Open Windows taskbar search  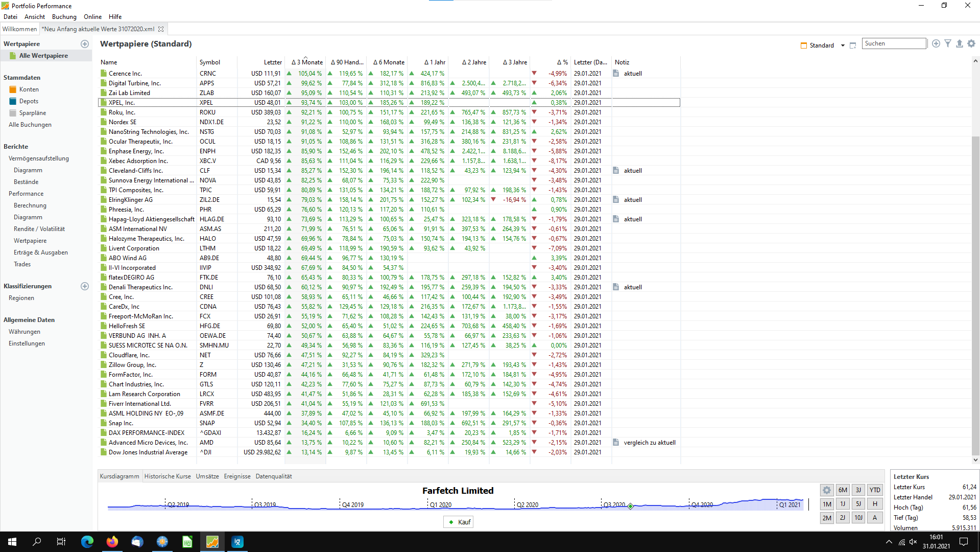tap(37, 542)
